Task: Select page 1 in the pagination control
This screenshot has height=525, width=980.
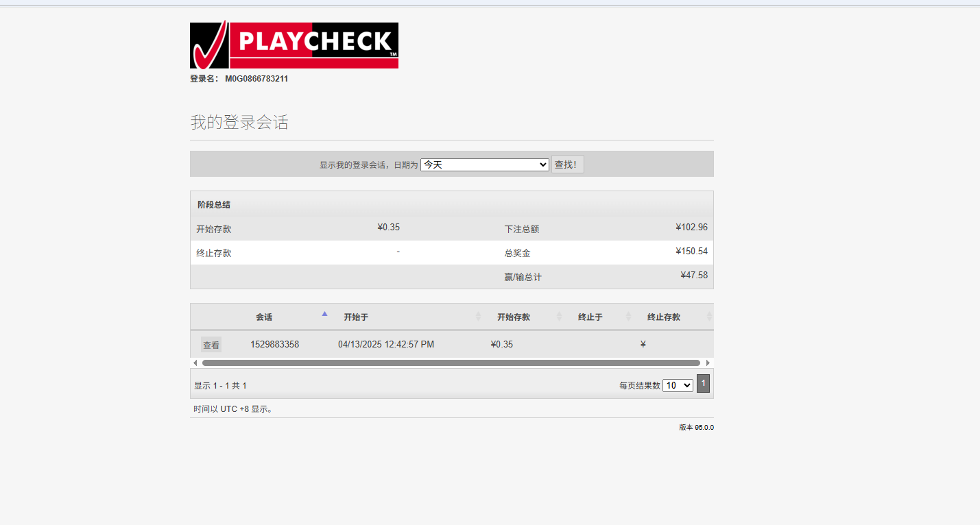Action: [703, 383]
